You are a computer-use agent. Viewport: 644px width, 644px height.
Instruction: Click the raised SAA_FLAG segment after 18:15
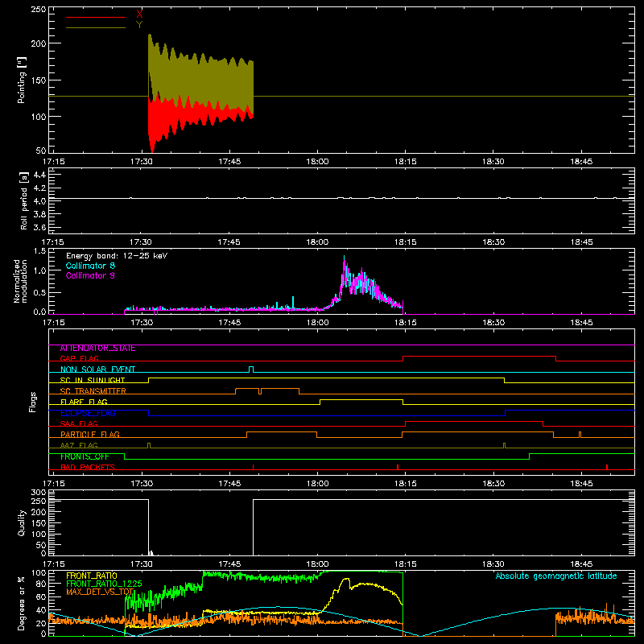tap(474, 421)
